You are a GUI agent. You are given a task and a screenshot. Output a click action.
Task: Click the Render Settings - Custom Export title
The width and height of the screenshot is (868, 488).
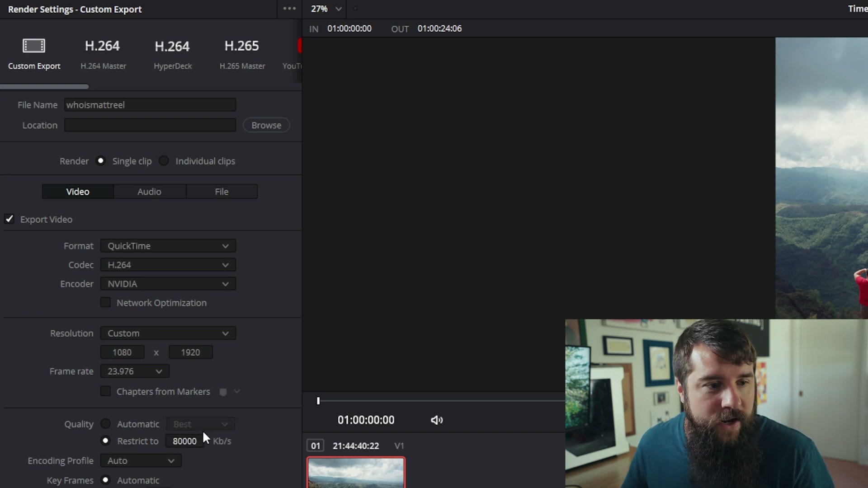tap(75, 9)
